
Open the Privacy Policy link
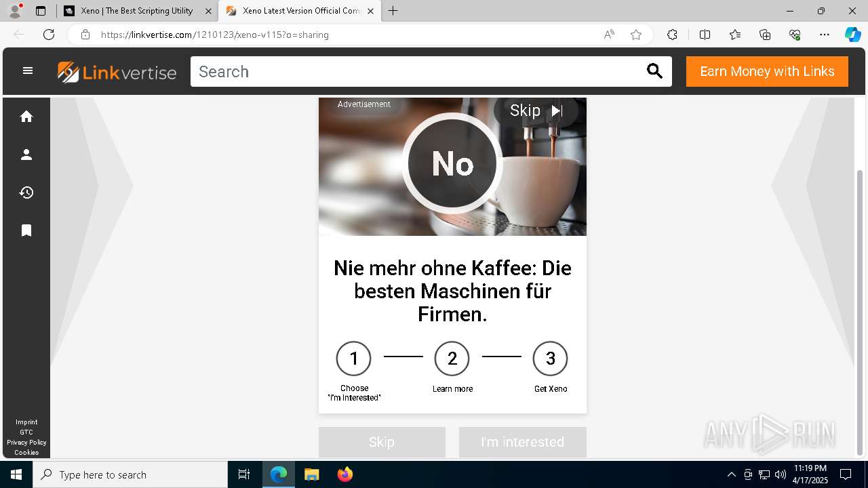click(x=26, y=443)
